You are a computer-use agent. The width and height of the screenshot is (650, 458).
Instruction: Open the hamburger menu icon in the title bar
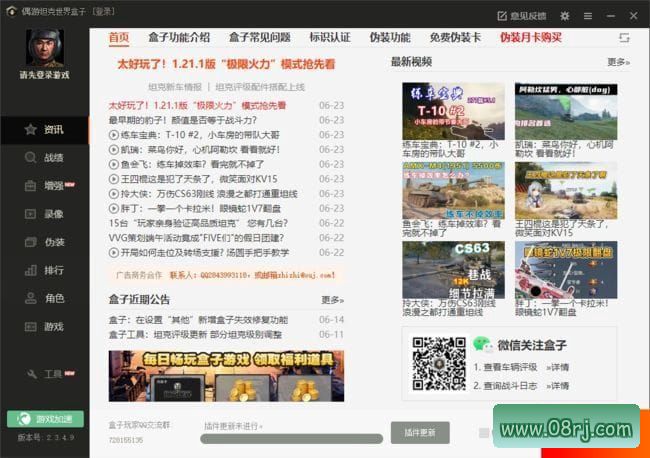[588, 16]
